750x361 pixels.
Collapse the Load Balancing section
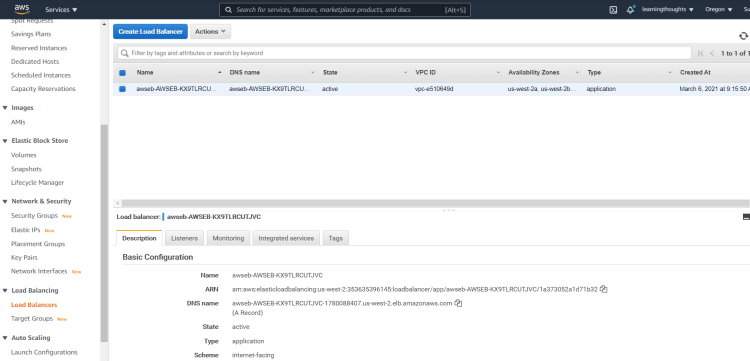point(5,291)
